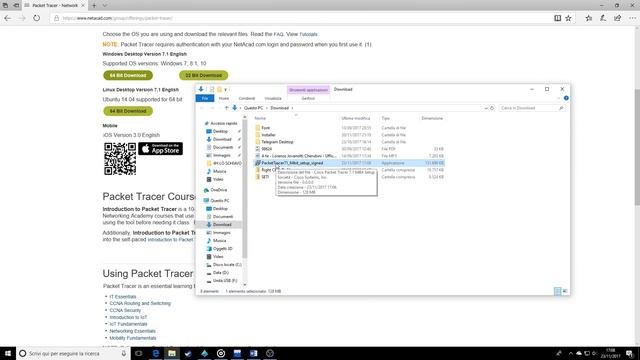Open browser tab list dropdown arrow
This screenshot has width=640, height=360.
[104, 5]
